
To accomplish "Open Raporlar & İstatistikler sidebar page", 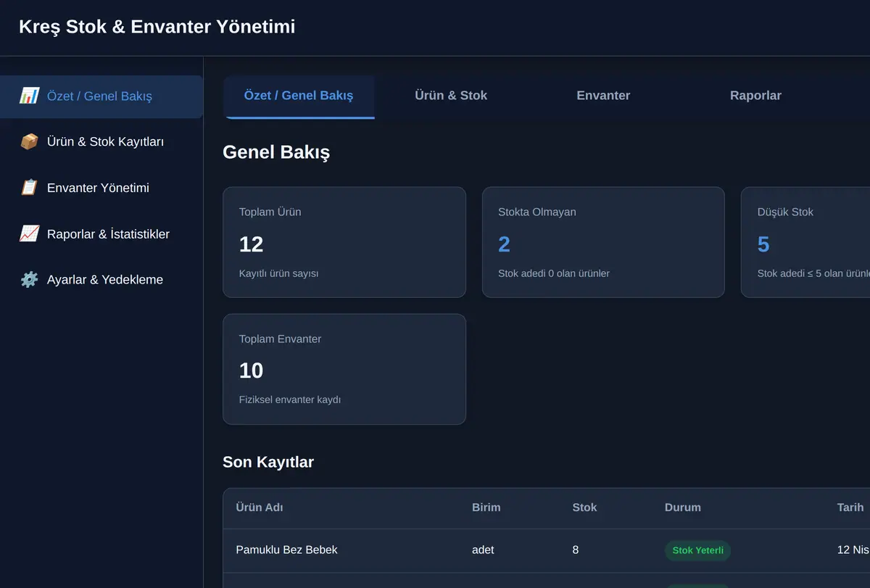I will [101, 234].
